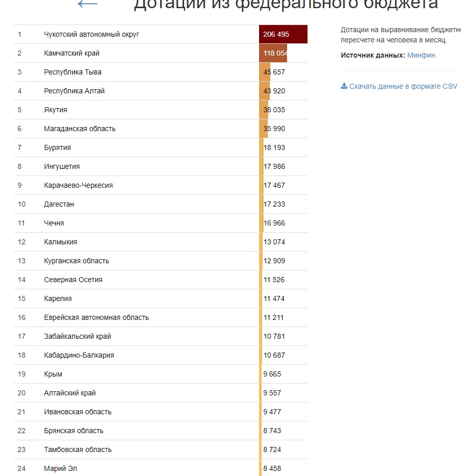461x476 pixels.
Task: Click the Магаданская область row
Action: pyautogui.click(x=161, y=129)
